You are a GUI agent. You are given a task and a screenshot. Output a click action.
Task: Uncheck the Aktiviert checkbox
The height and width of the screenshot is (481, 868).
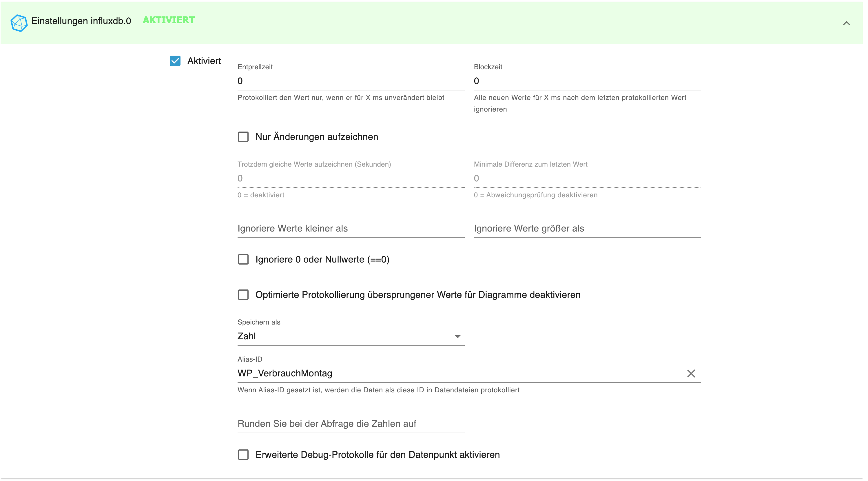[x=175, y=61]
